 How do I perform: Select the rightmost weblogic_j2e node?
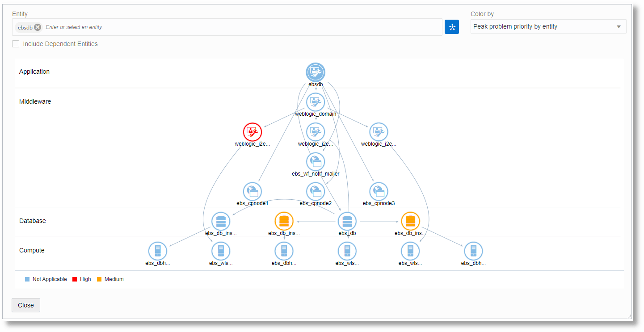coord(379,132)
